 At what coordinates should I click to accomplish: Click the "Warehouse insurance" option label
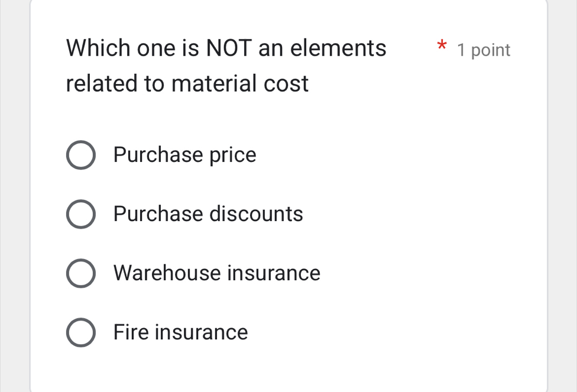pos(217,273)
